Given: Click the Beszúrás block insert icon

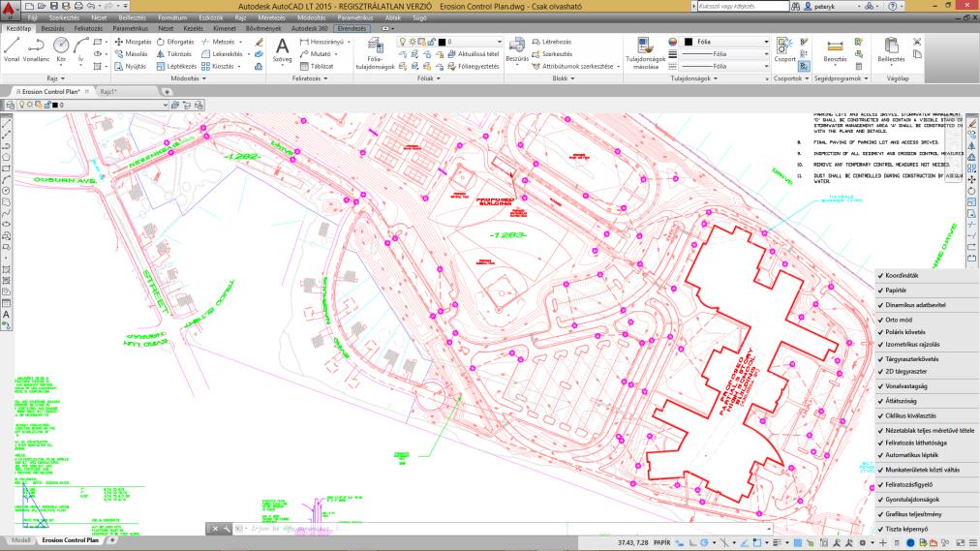Looking at the screenshot, I should pyautogui.click(x=517, y=49).
